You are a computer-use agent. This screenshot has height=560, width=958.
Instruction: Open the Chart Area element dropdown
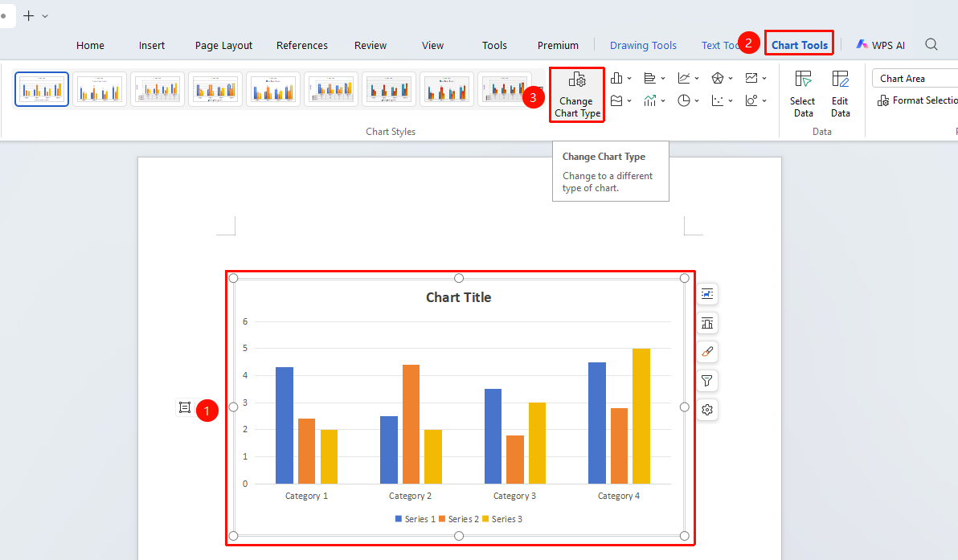pyautogui.click(x=915, y=78)
